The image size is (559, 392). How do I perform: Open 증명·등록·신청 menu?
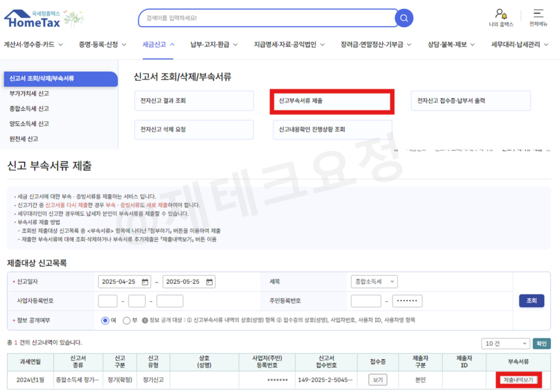[98, 45]
